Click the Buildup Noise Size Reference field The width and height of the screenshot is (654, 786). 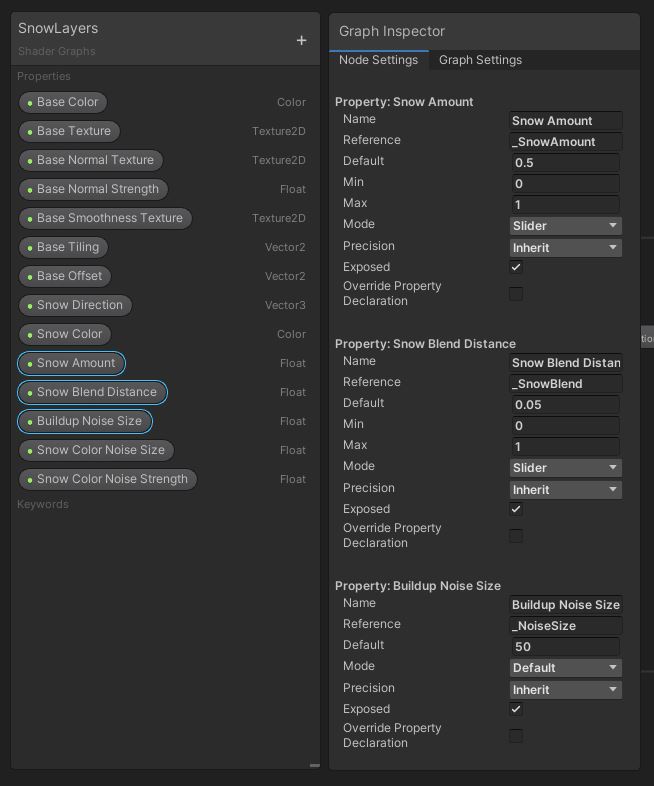coord(565,626)
